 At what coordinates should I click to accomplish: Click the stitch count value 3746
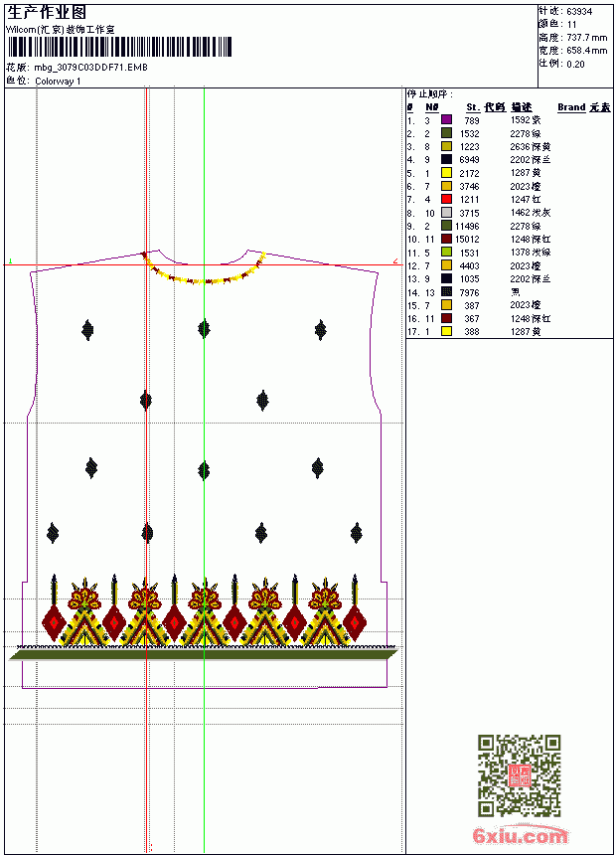point(469,187)
